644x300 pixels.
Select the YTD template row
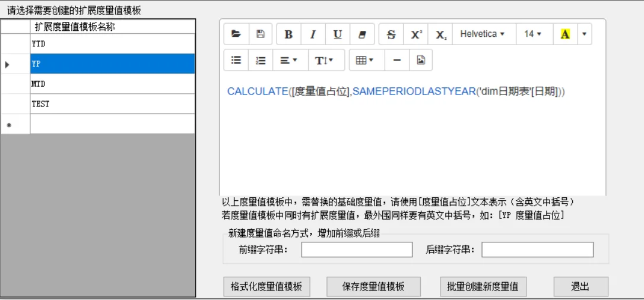click(113, 43)
